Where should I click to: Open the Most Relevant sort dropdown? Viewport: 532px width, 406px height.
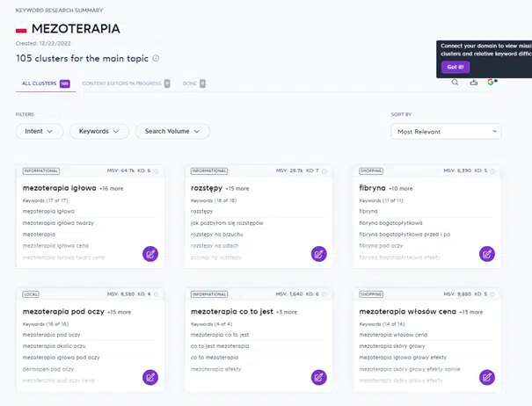click(x=445, y=131)
